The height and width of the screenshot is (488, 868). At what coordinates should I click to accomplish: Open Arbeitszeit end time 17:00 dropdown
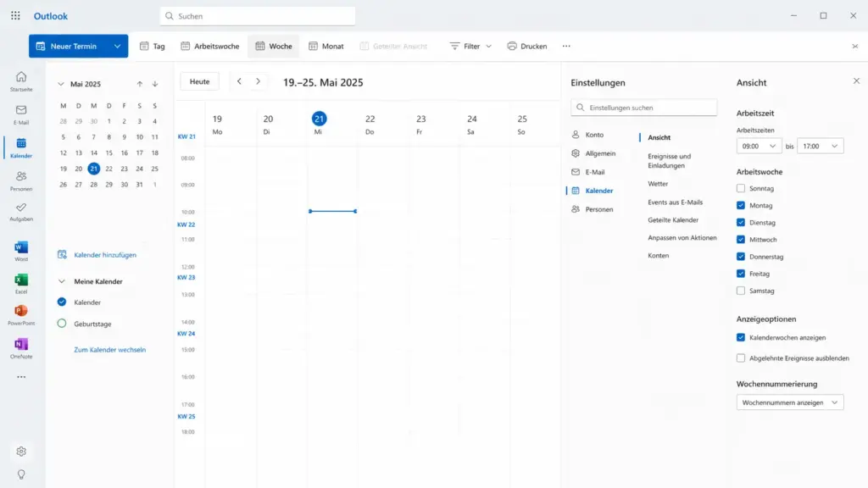pos(821,146)
